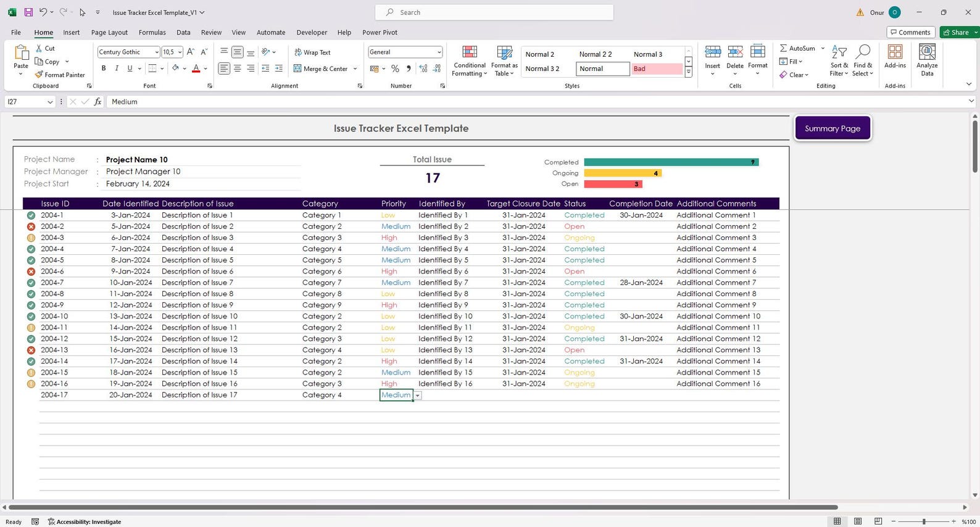The image size is (980, 527).
Task: Toggle Merge & Center
Action: pyautogui.click(x=320, y=68)
